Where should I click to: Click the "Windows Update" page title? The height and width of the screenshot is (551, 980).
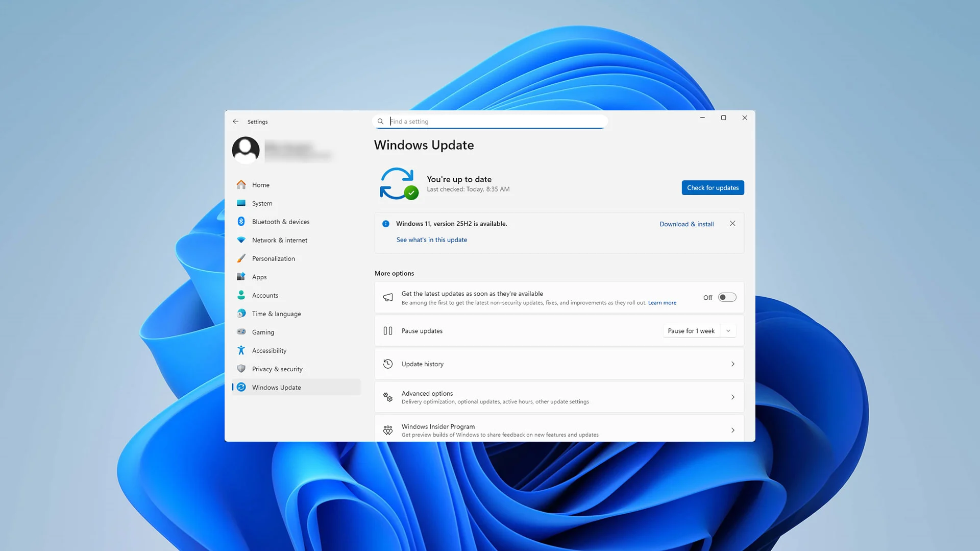(424, 145)
